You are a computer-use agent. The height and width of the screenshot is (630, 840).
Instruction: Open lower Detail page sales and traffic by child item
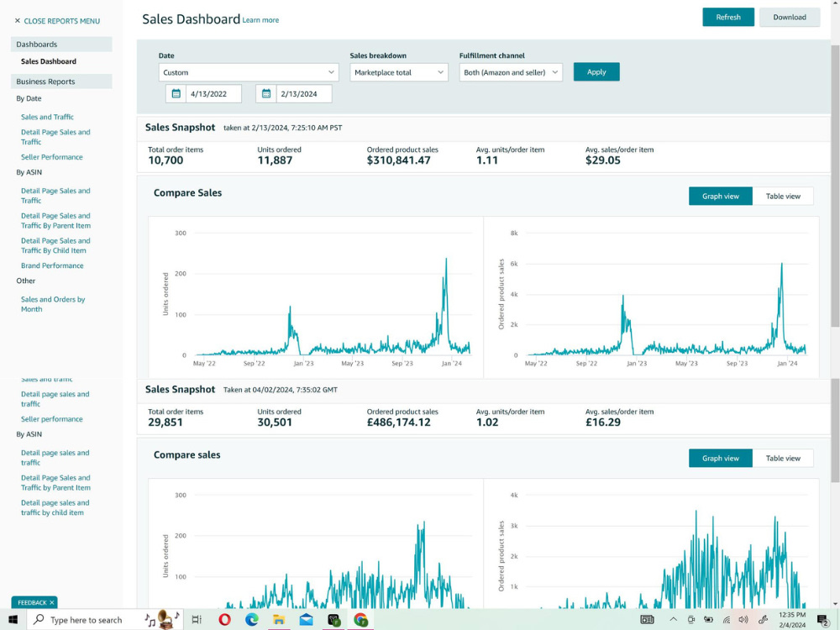click(x=55, y=507)
